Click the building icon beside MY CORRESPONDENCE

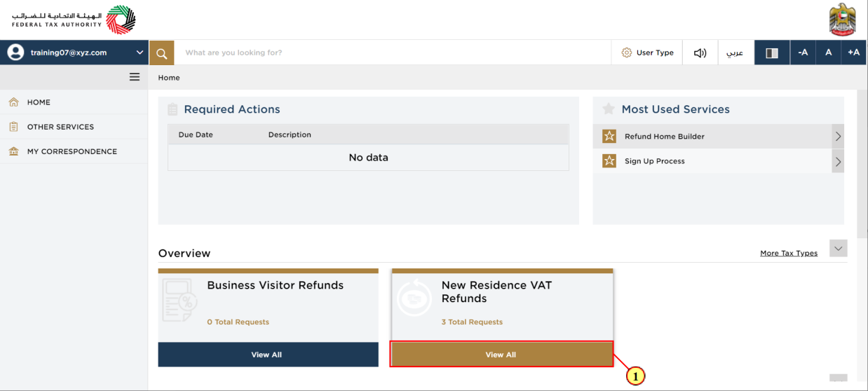coord(13,151)
